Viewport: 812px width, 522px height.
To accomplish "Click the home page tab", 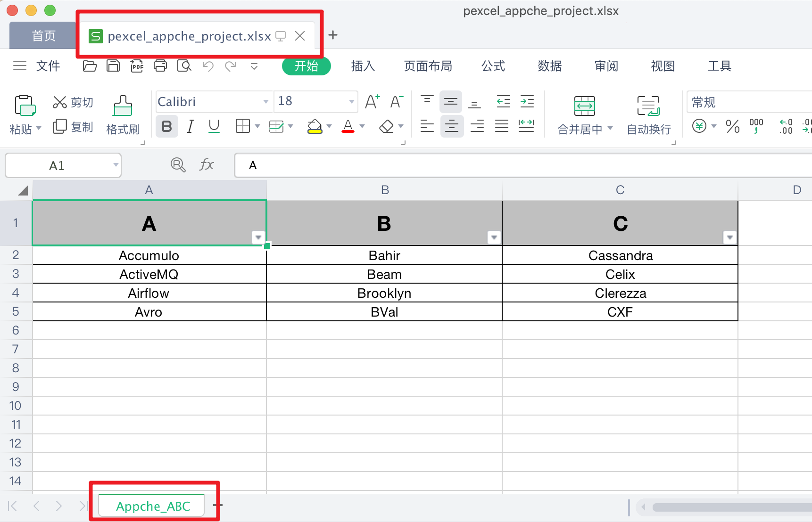I will point(43,36).
